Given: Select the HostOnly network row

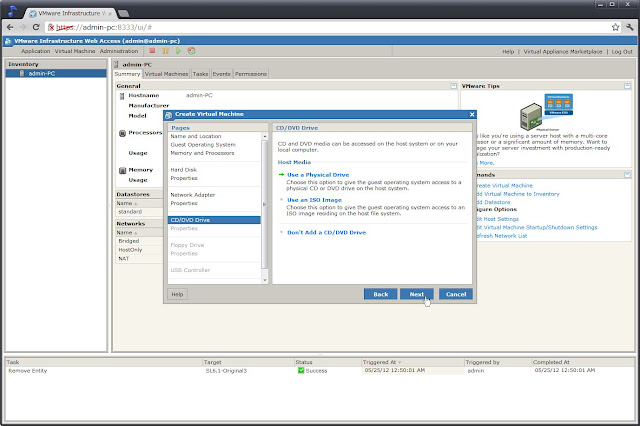Looking at the screenshot, I should pos(139,250).
